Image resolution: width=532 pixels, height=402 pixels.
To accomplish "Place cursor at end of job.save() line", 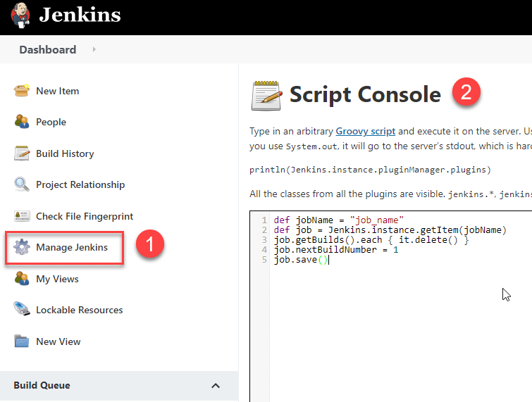I will click(328, 260).
